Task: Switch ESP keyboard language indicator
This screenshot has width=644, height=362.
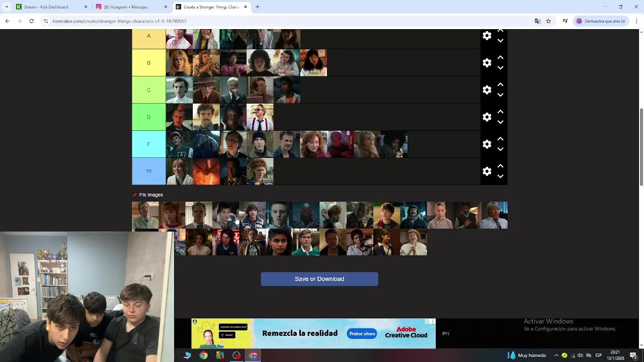Action: (x=598, y=355)
